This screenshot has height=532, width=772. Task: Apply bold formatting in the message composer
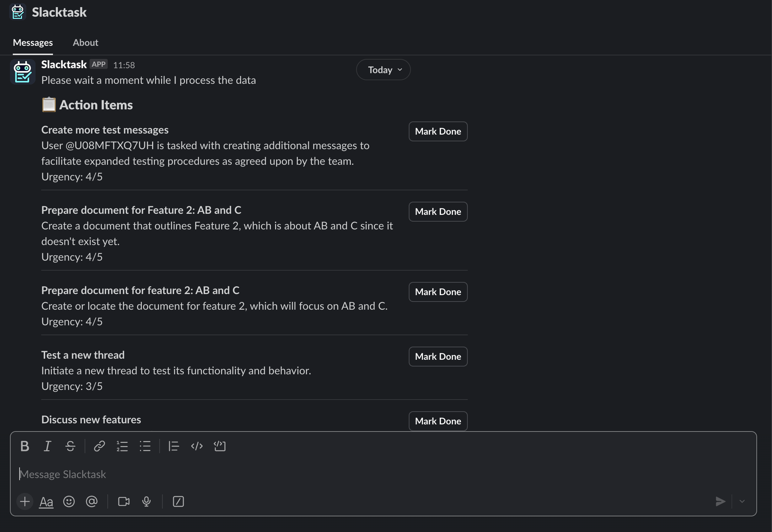pos(25,446)
